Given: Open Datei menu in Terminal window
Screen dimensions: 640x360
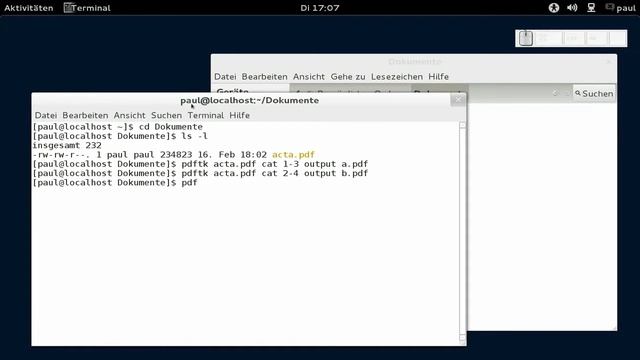Looking at the screenshot, I should point(46,116).
